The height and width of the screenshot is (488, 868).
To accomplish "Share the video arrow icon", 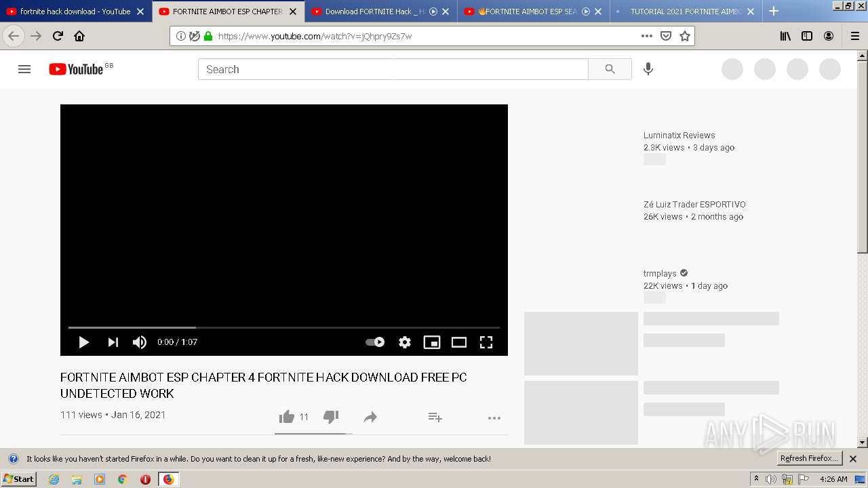I will 370,418.
